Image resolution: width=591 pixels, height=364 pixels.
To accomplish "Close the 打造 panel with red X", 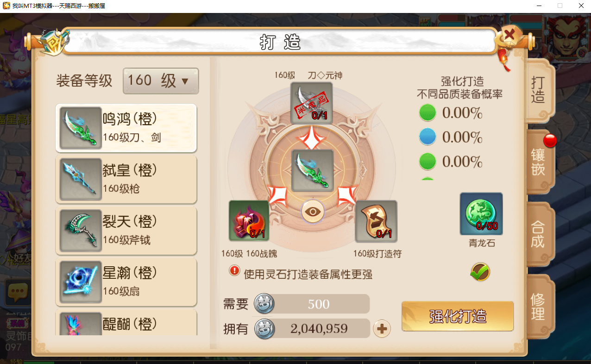I will (x=509, y=35).
